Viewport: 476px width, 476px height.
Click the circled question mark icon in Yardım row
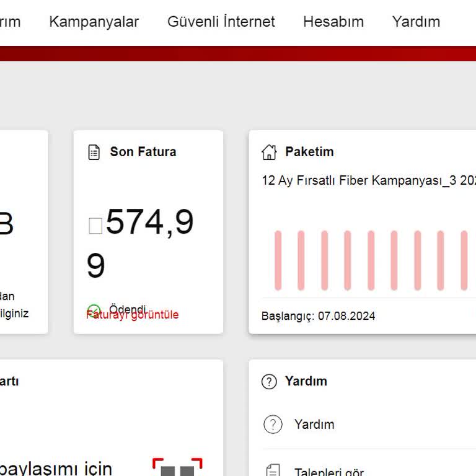[273, 424]
